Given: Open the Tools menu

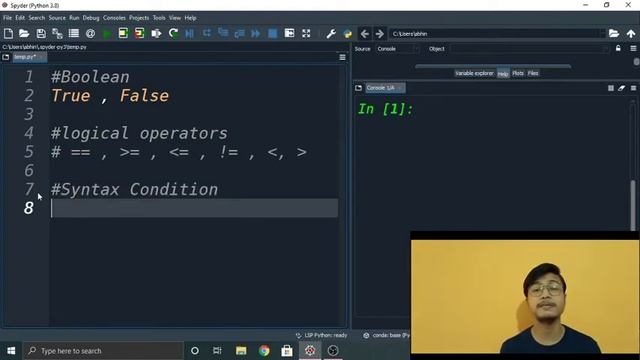Looking at the screenshot, I should tap(159, 18).
